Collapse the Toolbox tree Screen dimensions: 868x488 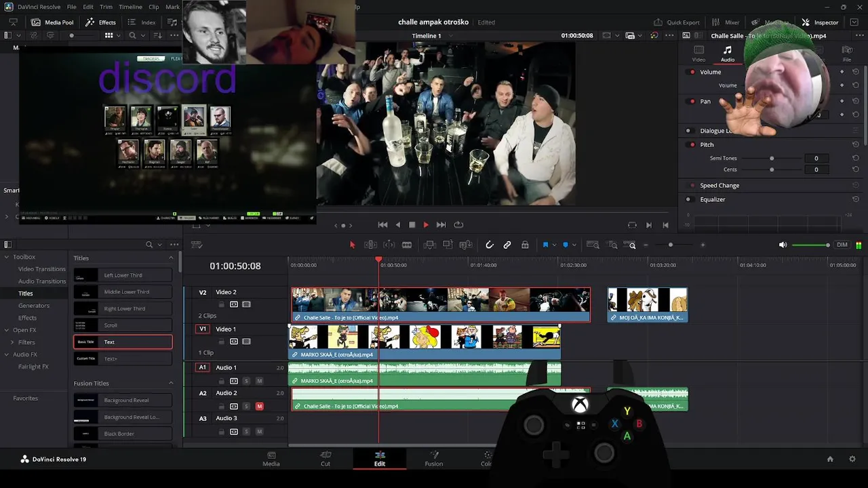coord(7,257)
